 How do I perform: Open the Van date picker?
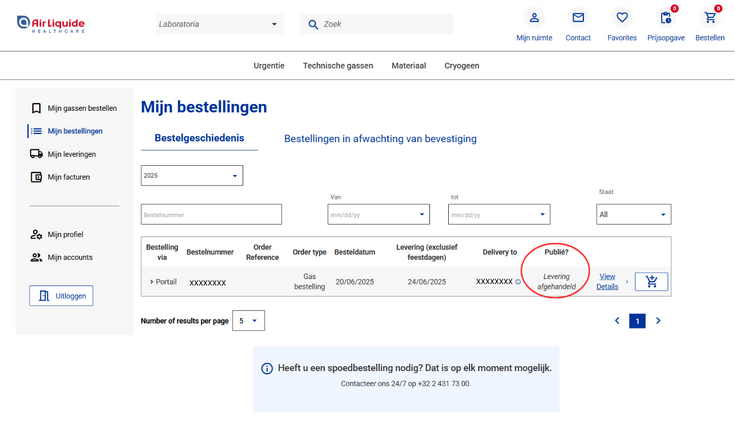pyautogui.click(x=378, y=214)
